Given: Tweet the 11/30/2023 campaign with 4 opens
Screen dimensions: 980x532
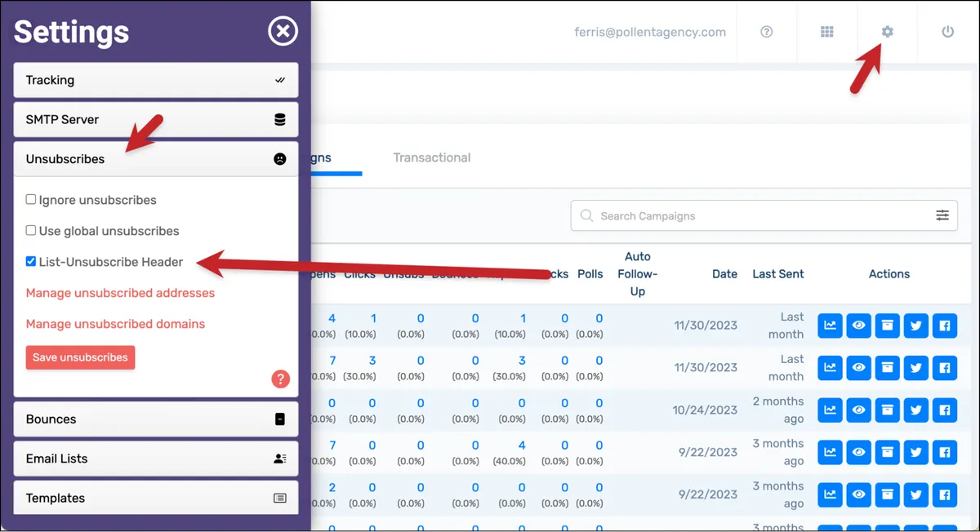Looking at the screenshot, I should pos(916,326).
